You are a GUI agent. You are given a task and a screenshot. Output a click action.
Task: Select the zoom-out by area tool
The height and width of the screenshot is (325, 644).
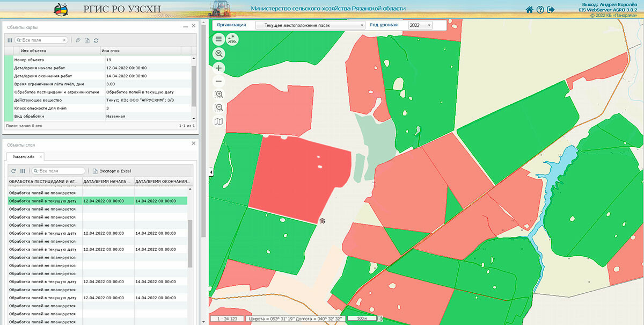(218, 108)
